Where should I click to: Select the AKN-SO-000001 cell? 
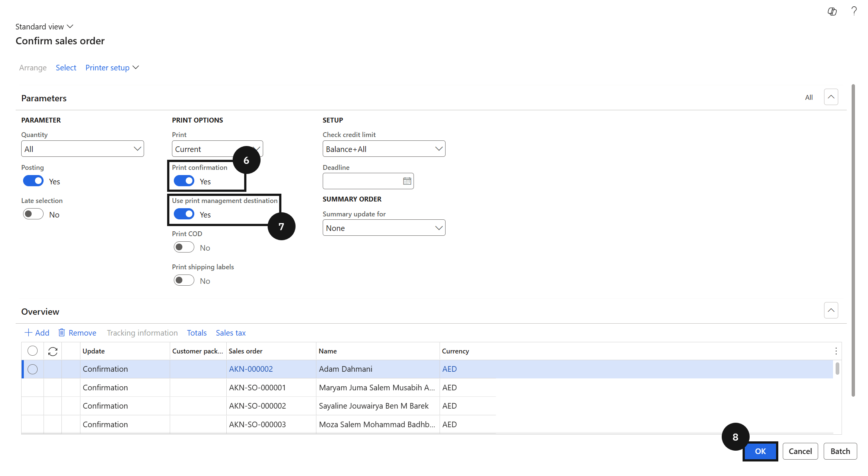271,387
